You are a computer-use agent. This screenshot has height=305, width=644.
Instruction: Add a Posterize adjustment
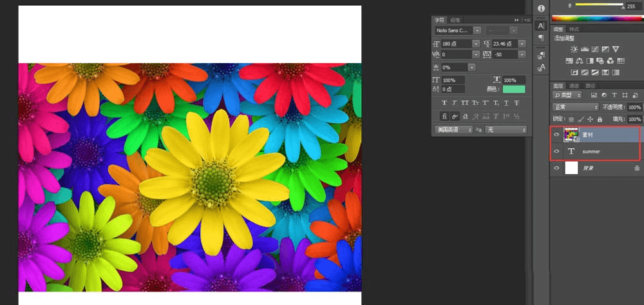585,73
